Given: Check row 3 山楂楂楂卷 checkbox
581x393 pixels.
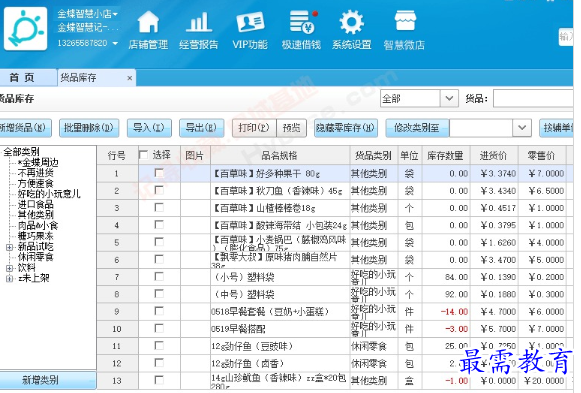Looking at the screenshot, I should point(159,207).
